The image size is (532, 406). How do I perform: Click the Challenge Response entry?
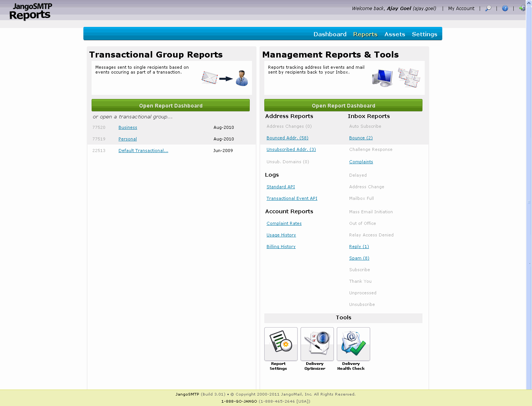pos(370,149)
